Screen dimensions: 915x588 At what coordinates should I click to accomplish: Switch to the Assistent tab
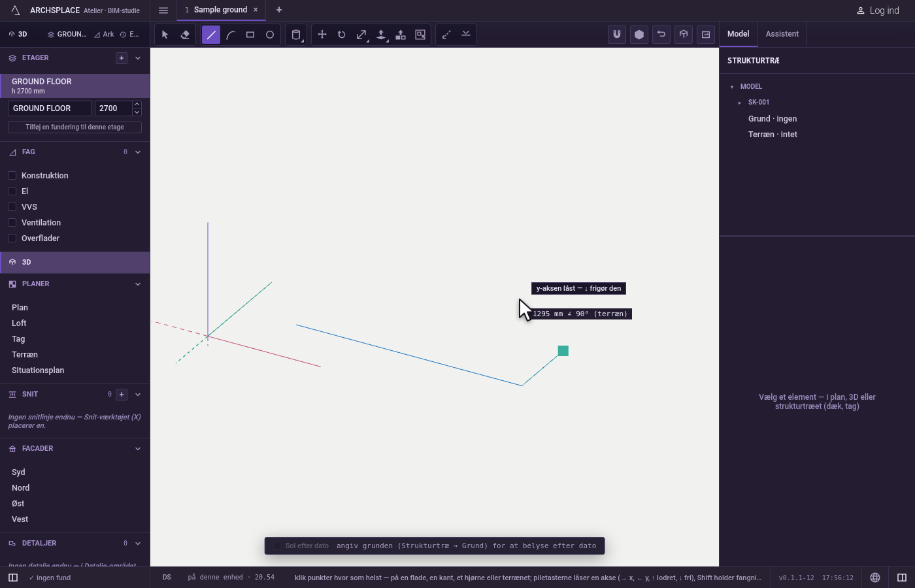click(782, 34)
